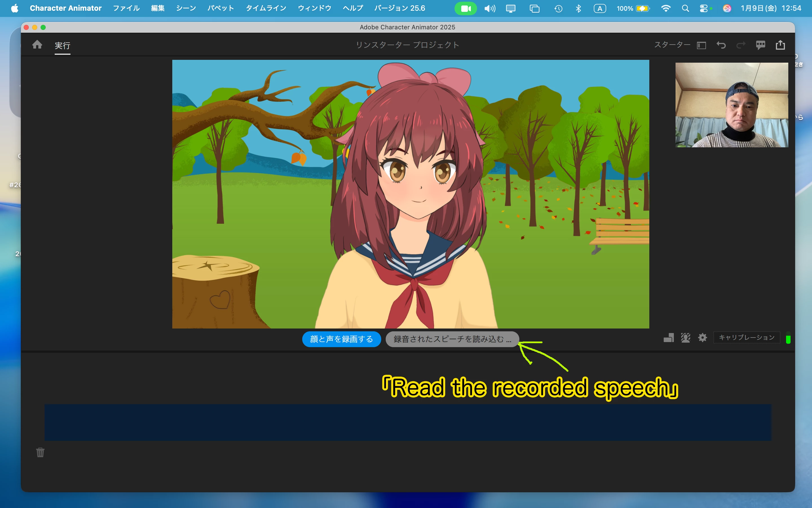Open the Stage Manager windows icon

tap(535, 8)
